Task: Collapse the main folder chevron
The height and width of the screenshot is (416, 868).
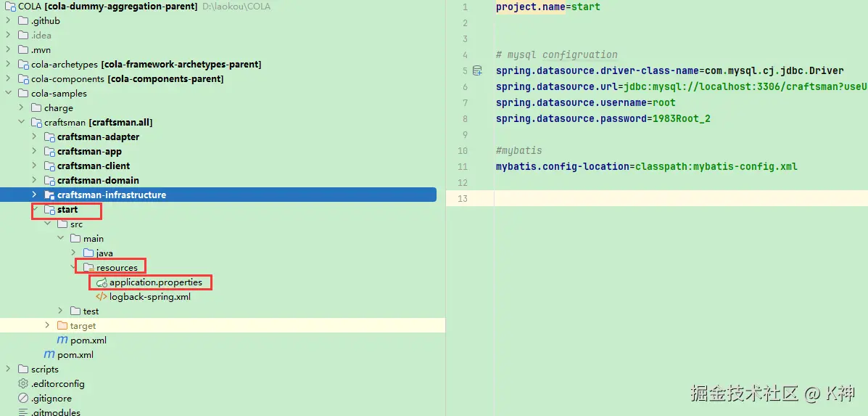Action: click(60, 238)
